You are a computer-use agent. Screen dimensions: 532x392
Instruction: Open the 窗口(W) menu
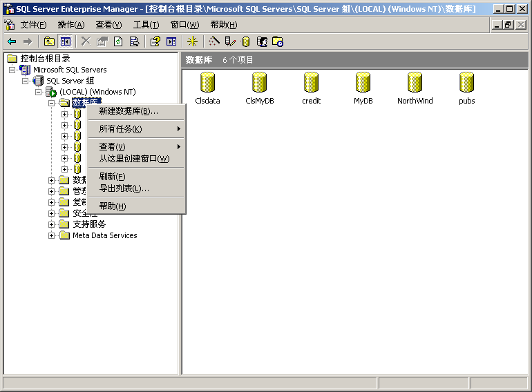[185, 25]
